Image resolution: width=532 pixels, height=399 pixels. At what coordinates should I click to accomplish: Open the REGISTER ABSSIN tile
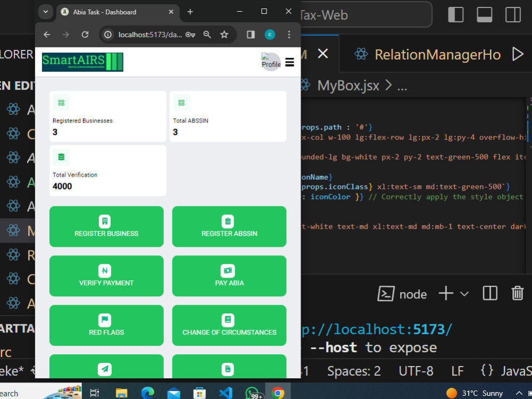coord(229,226)
